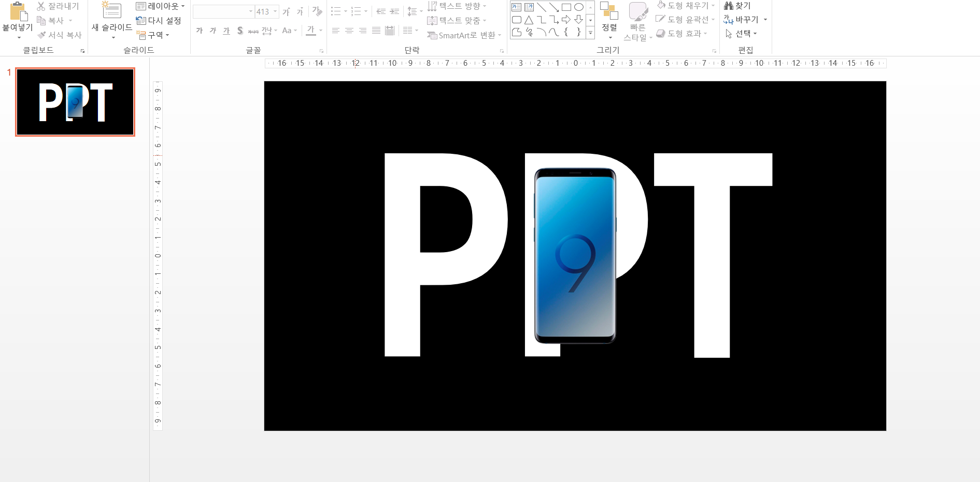
Task: Open the Select (선택) menu
Action: pyautogui.click(x=741, y=34)
